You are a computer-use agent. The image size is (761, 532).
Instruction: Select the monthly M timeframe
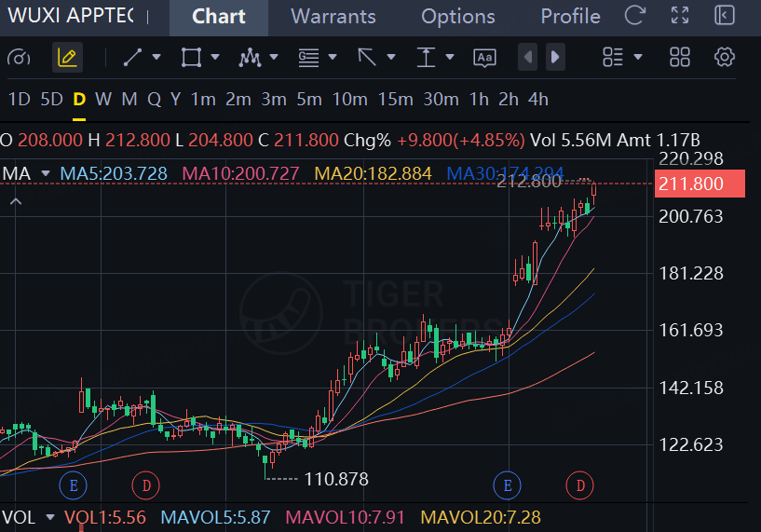tap(129, 100)
